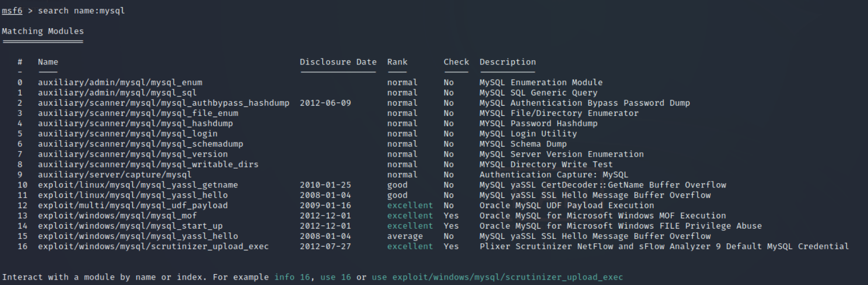868x285 pixels.
Task: Select auxiliary/server/capture/mysql path
Action: pyautogui.click(x=114, y=176)
